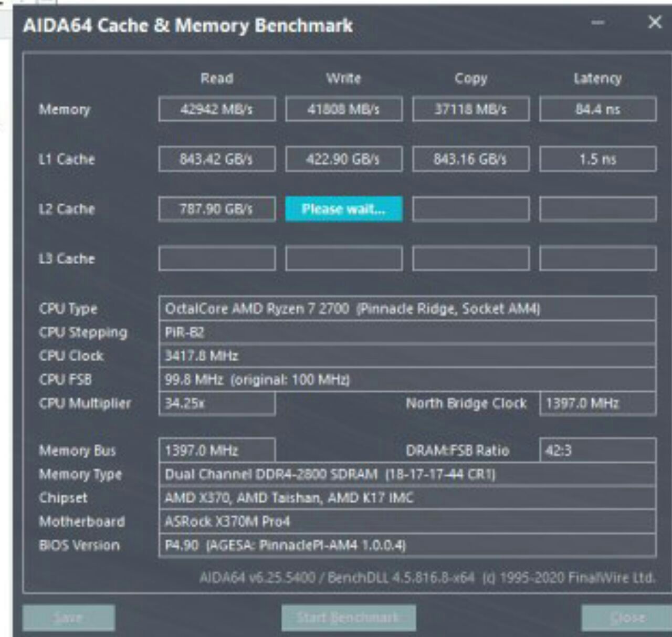The width and height of the screenshot is (672, 637).
Task: Click the L1 Cache Write 422.90 GB/s
Action: 344,159
